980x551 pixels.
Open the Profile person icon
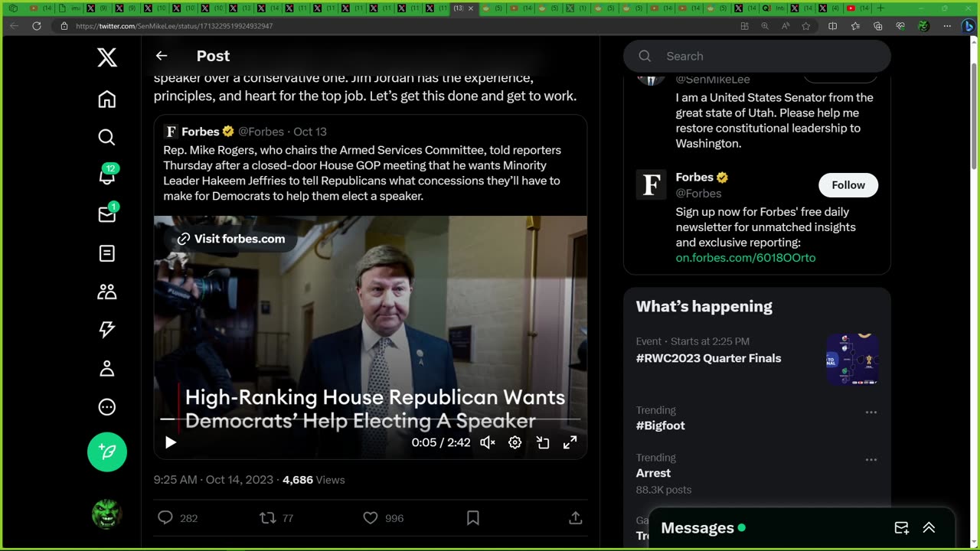pos(107,369)
